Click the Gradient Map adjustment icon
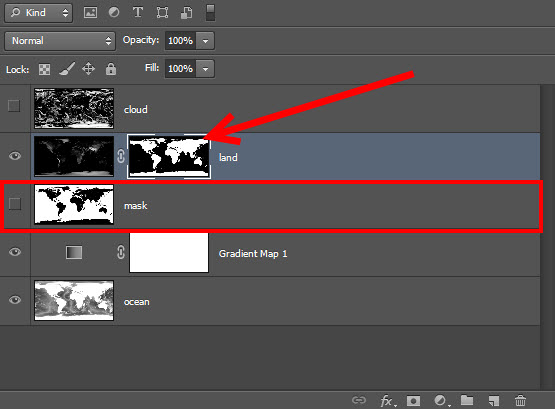Viewport: 555px width, 409px height. tap(74, 253)
